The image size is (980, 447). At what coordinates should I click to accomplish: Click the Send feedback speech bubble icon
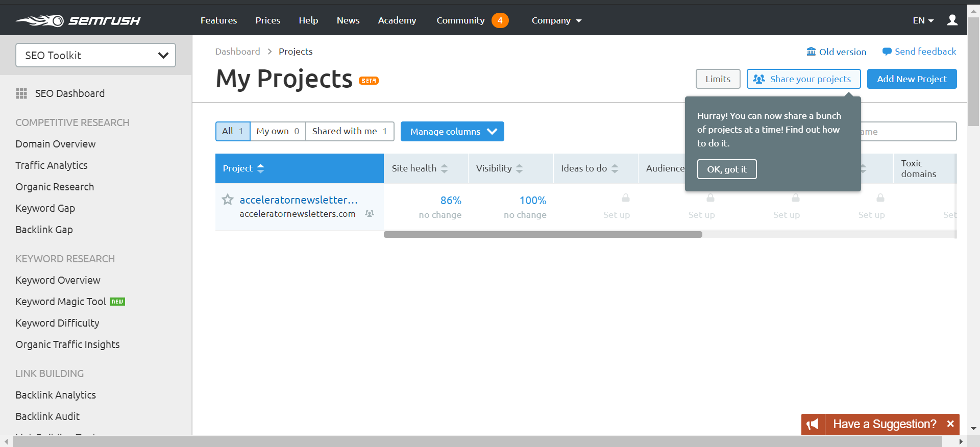click(887, 52)
